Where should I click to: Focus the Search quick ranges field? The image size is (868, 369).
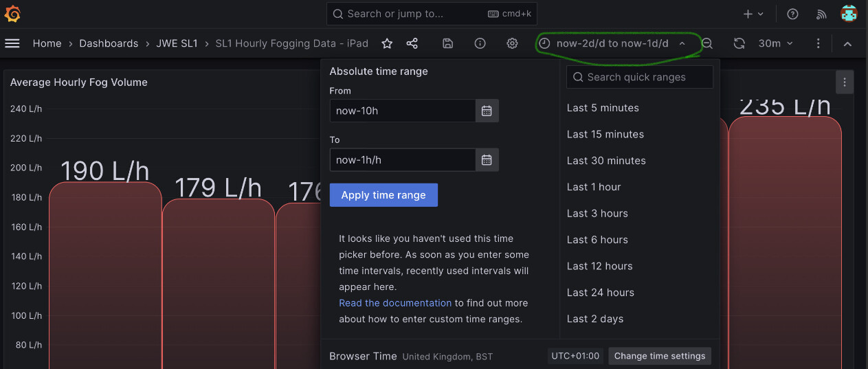click(x=640, y=77)
